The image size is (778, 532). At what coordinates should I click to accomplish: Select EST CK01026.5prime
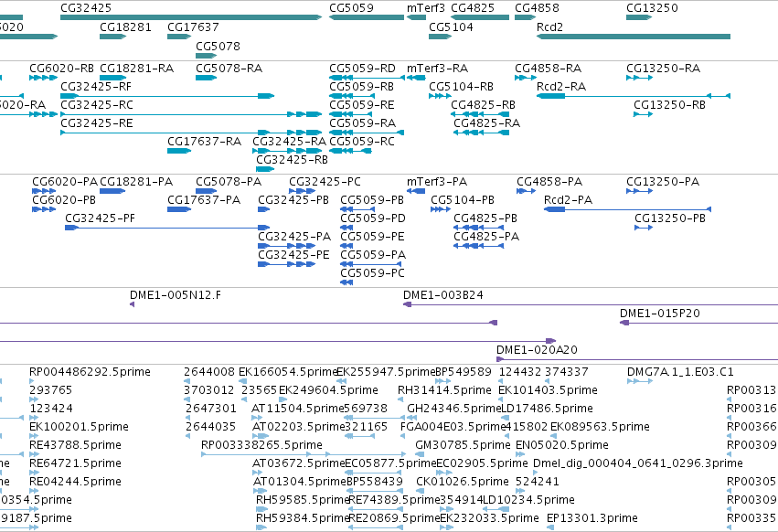pyautogui.click(x=421, y=490)
